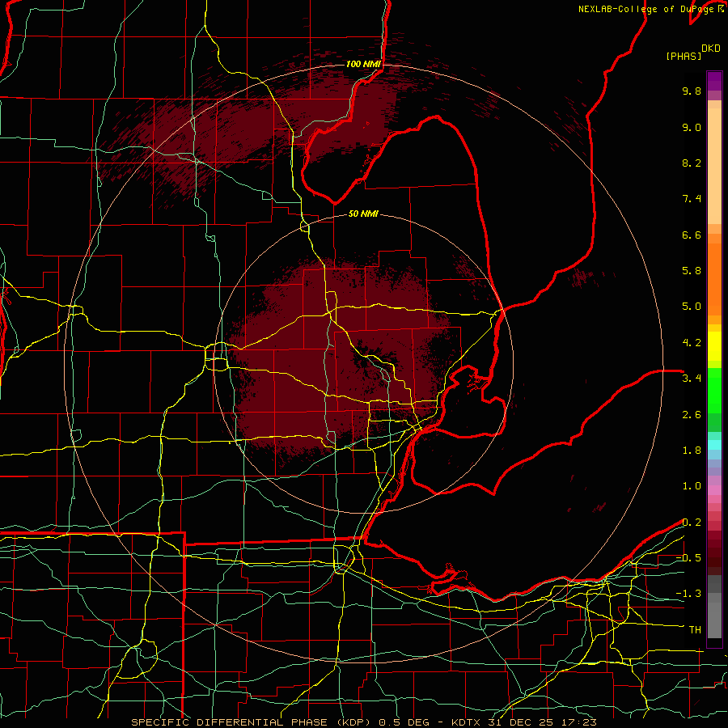
Task: Click the "1.8" value on the color scale
Action: pyautogui.click(x=692, y=451)
